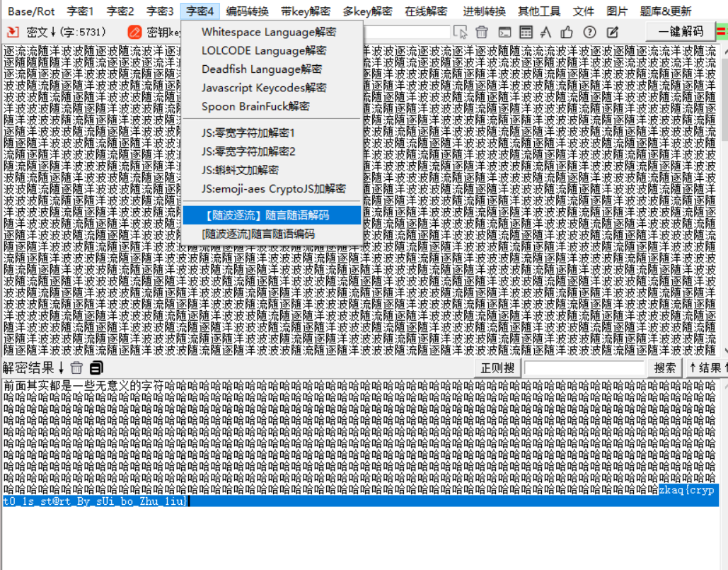This screenshot has height=570, width=728.
Task: Click the 一键解码 button
Action: [681, 32]
